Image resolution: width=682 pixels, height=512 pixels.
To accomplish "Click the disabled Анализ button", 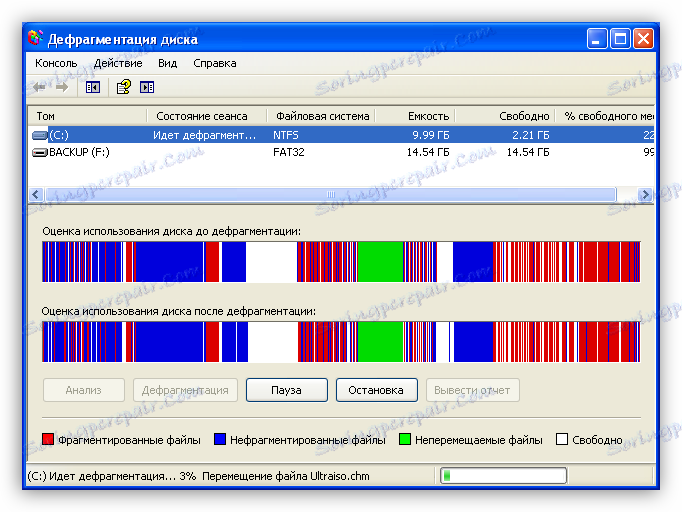I will [x=84, y=390].
